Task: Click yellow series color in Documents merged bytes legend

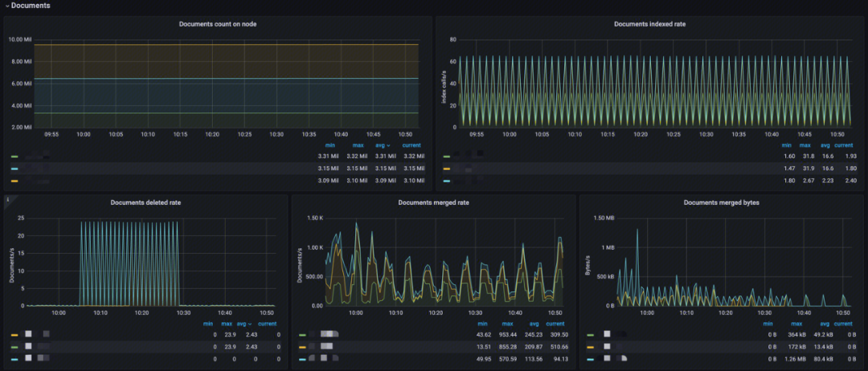Action: (x=590, y=345)
